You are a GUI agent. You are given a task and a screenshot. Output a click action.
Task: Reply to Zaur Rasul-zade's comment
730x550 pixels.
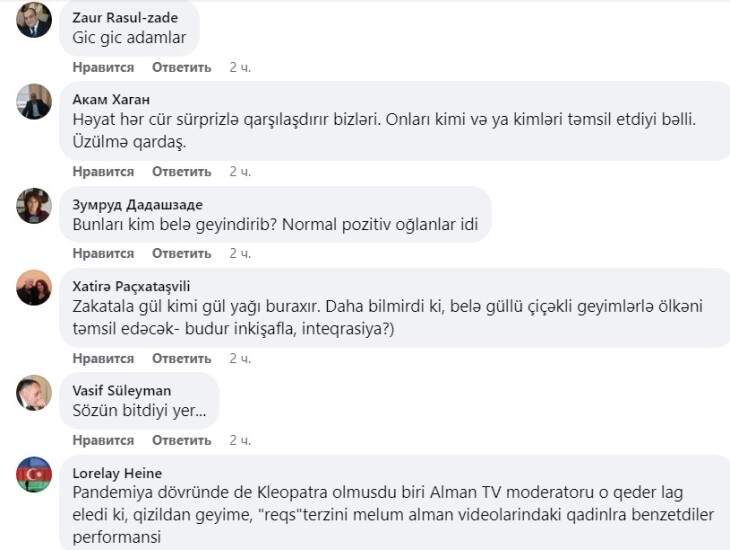coord(181,67)
